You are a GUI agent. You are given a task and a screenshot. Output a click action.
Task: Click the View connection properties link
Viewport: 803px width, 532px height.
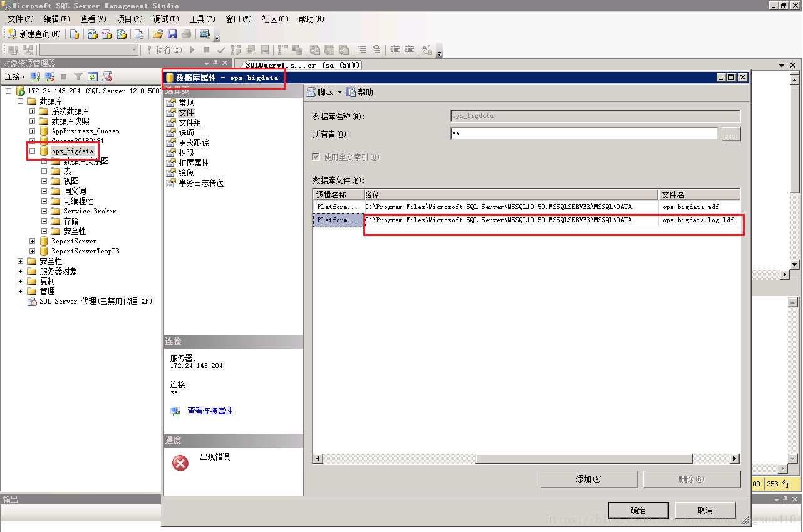point(210,411)
